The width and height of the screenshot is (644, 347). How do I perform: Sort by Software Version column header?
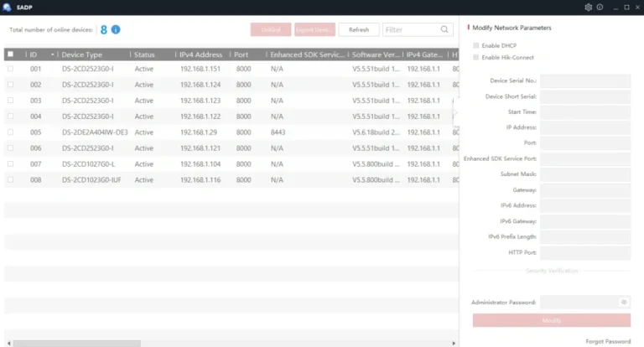[x=376, y=54]
